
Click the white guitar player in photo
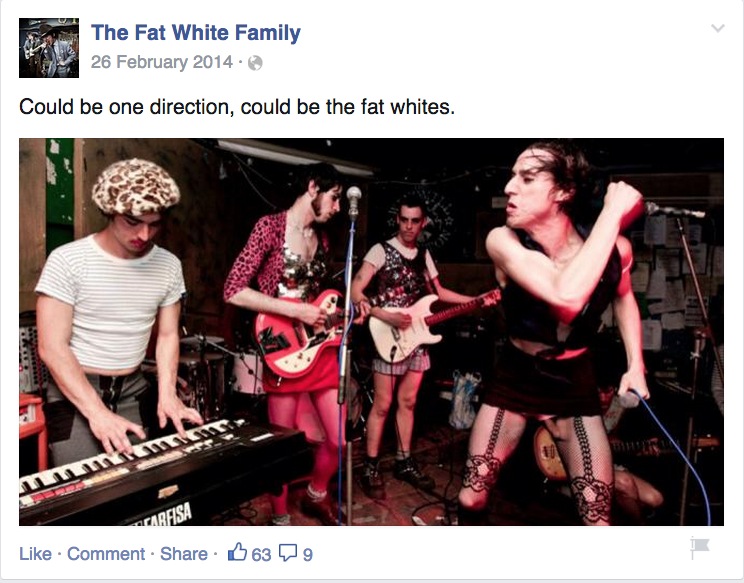tap(403, 332)
